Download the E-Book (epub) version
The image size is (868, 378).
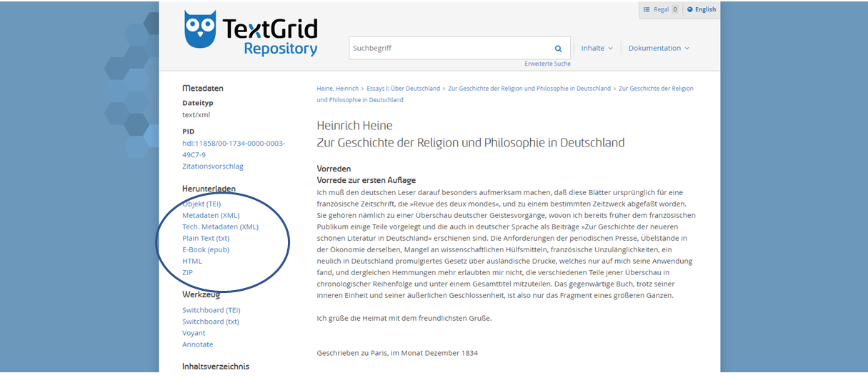206,250
